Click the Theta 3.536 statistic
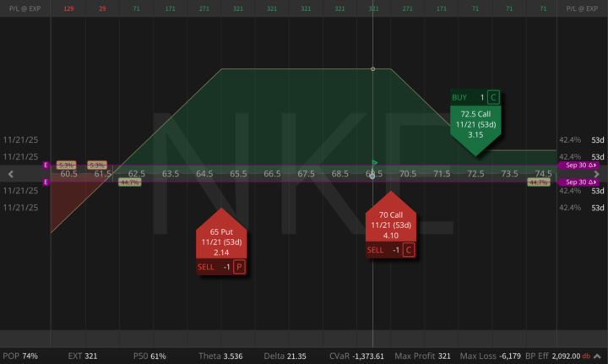Viewport: 608px width, 364px height. click(x=220, y=356)
